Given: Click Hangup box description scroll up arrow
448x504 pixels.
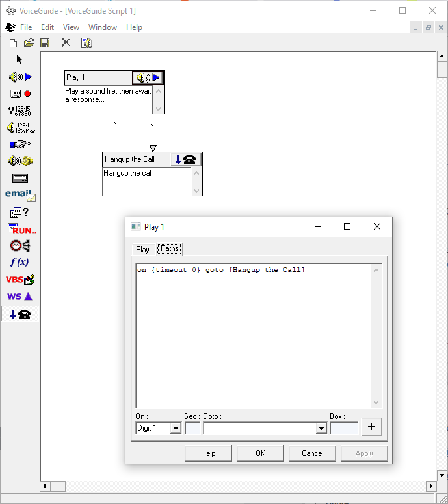Looking at the screenshot, I should [x=196, y=173].
